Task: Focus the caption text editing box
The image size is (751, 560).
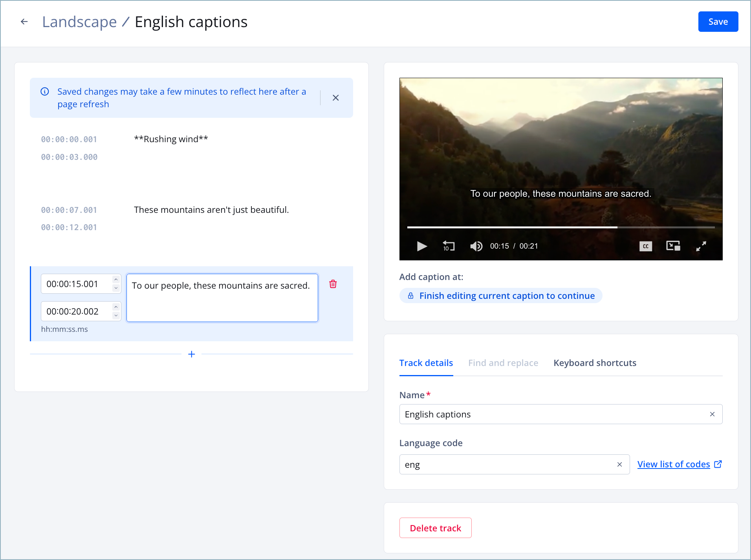Action: (222, 298)
